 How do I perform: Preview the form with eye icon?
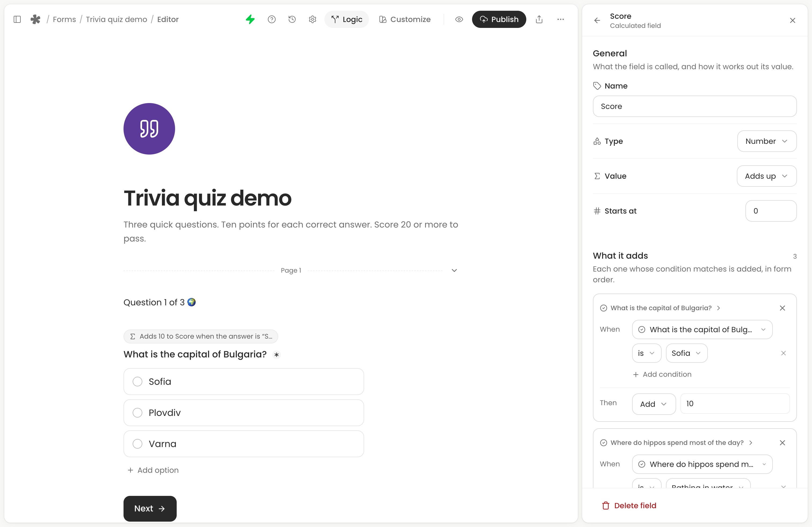[459, 19]
